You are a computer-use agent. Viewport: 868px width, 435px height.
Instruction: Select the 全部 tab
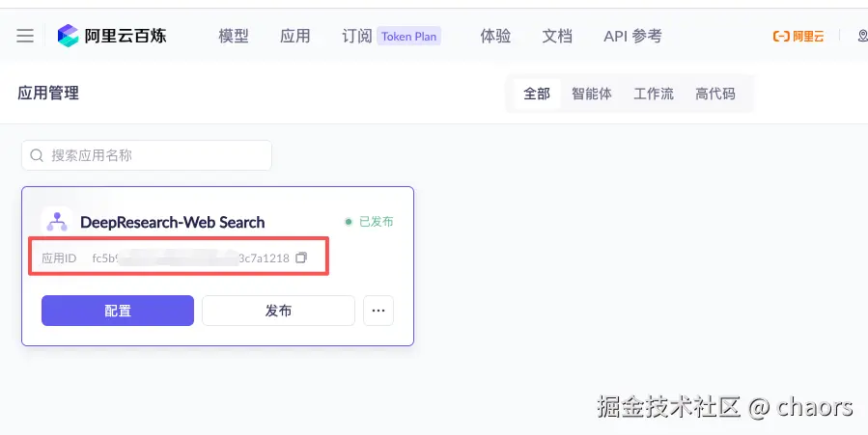[x=537, y=94]
